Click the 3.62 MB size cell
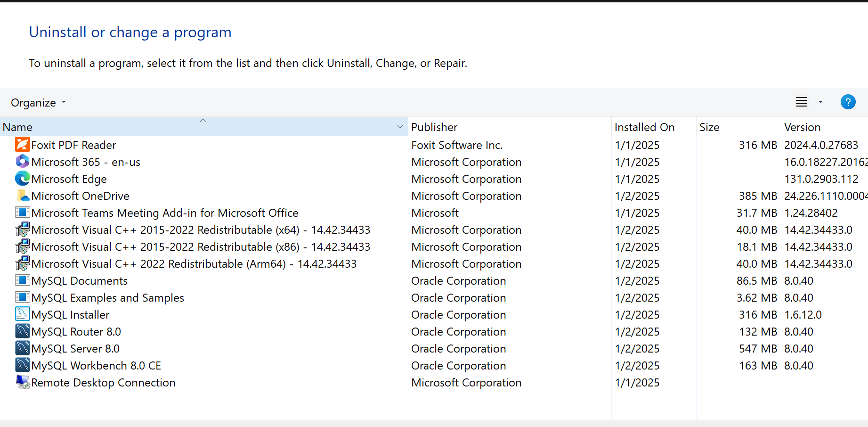The image size is (868, 427). (x=757, y=298)
